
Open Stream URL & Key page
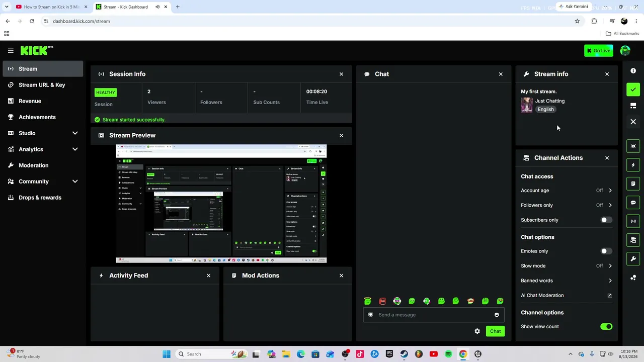[43, 85]
